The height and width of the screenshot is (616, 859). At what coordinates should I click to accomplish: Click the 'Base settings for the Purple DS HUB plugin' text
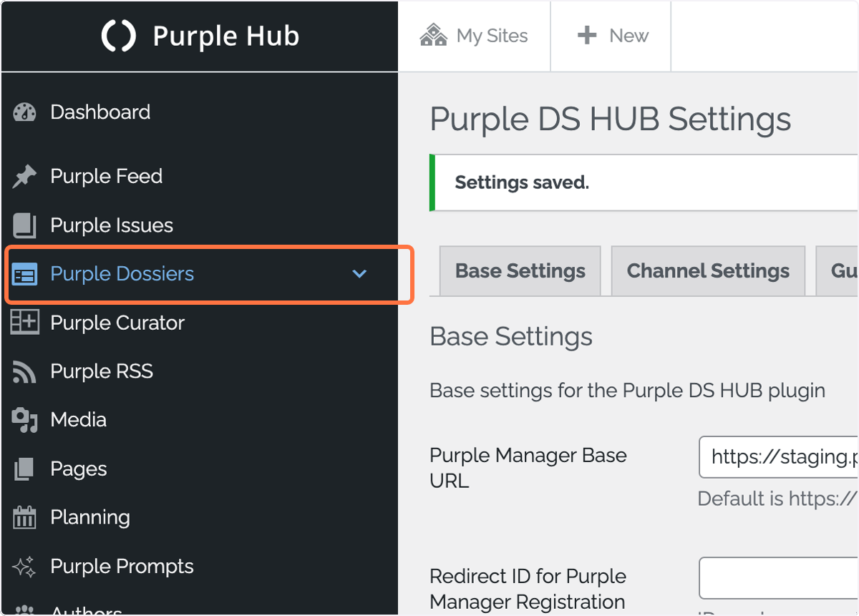(x=628, y=391)
